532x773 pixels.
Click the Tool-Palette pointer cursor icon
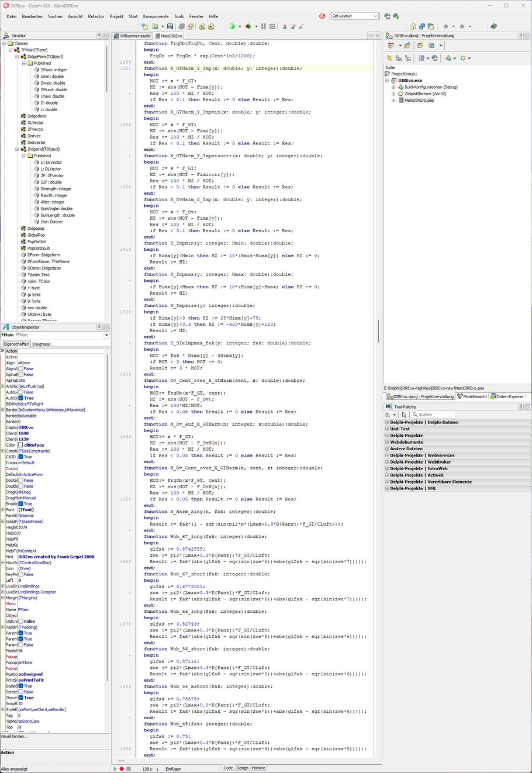pyautogui.click(x=404, y=415)
